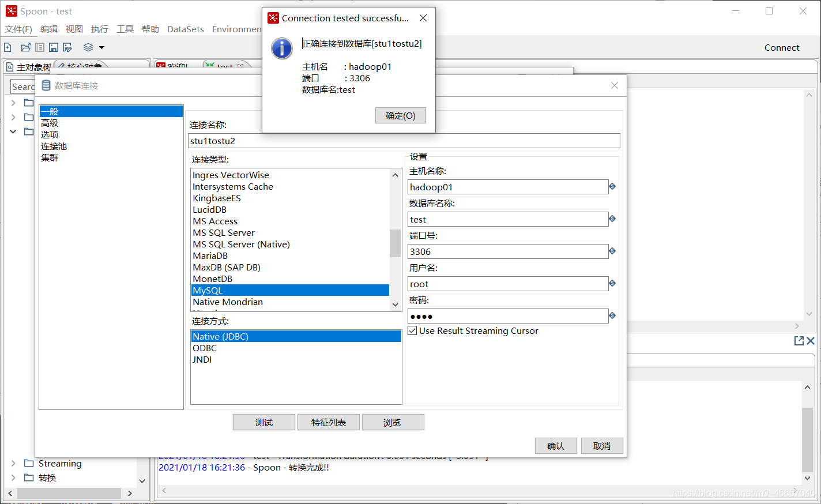Open the 工具 menu
821x504 pixels.
(x=125, y=29)
